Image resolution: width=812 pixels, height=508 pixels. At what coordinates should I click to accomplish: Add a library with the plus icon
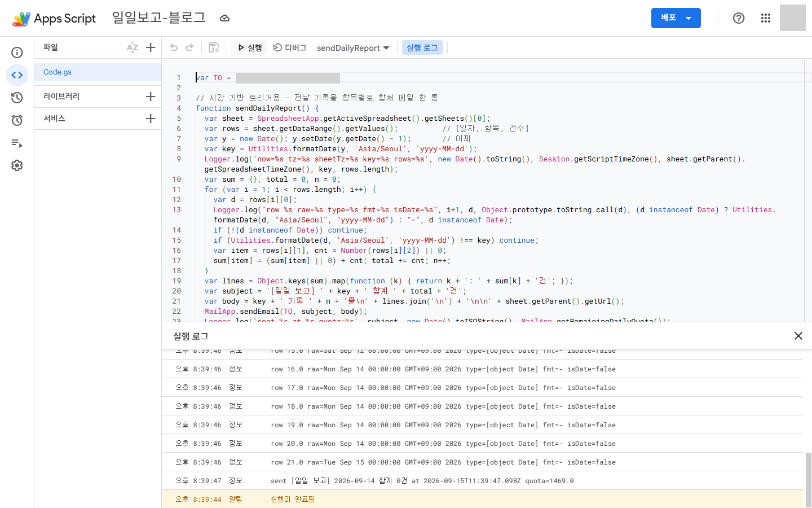point(151,97)
